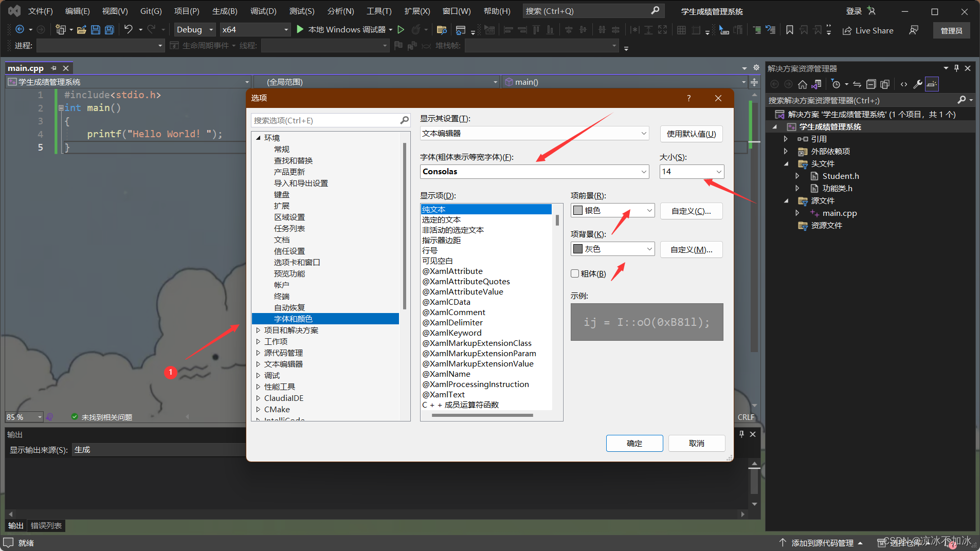Image resolution: width=980 pixels, height=551 pixels.
Task: Expand the 文本编辑器 options tree node
Action: pyautogui.click(x=259, y=364)
